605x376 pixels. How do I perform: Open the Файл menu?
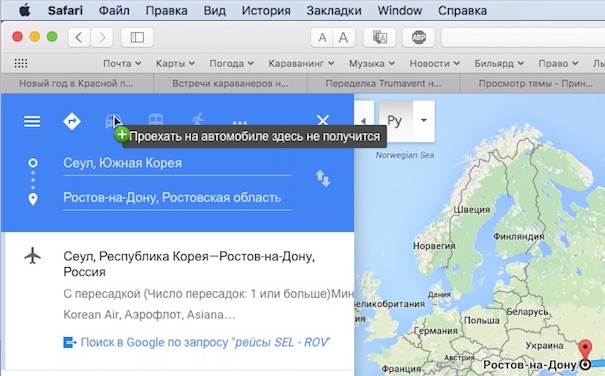114,10
